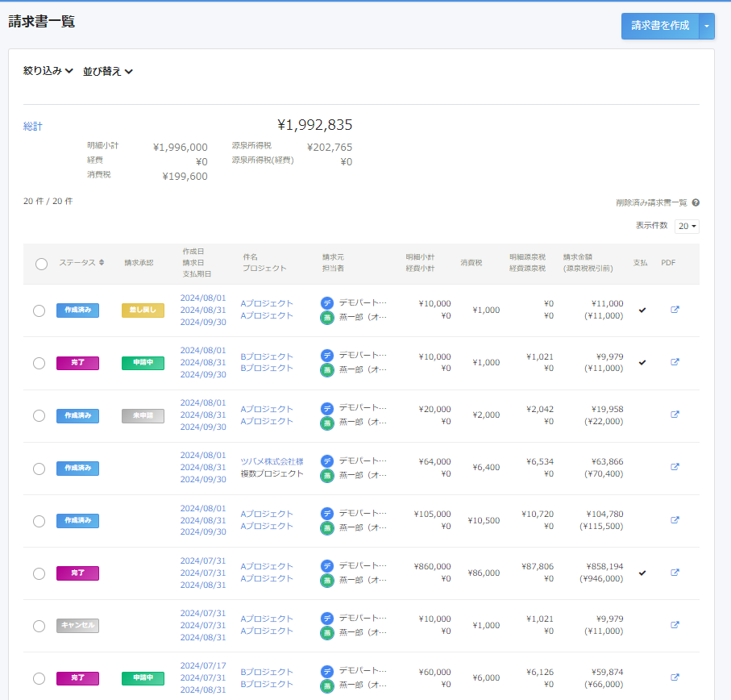
Task: Open Aプロジェクト title in 差し戻し row
Action: pyautogui.click(x=267, y=303)
